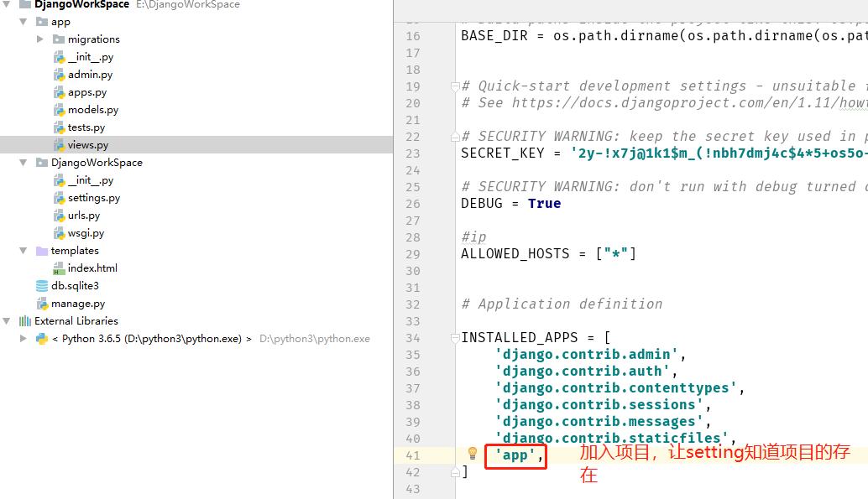Collapse the comment fold at line 19
Viewport: 868px width, 499px height.
pyautogui.click(x=455, y=86)
